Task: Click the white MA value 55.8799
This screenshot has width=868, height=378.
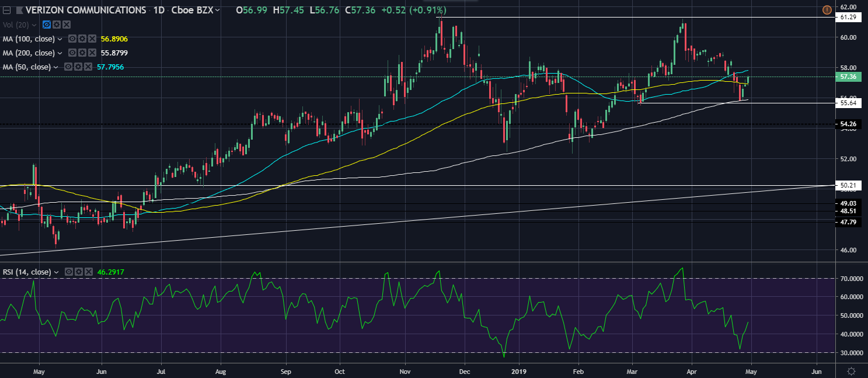Action: 114,53
